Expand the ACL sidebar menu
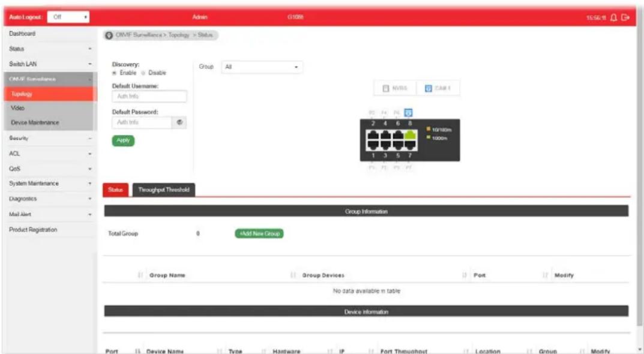 click(x=49, y=154)
